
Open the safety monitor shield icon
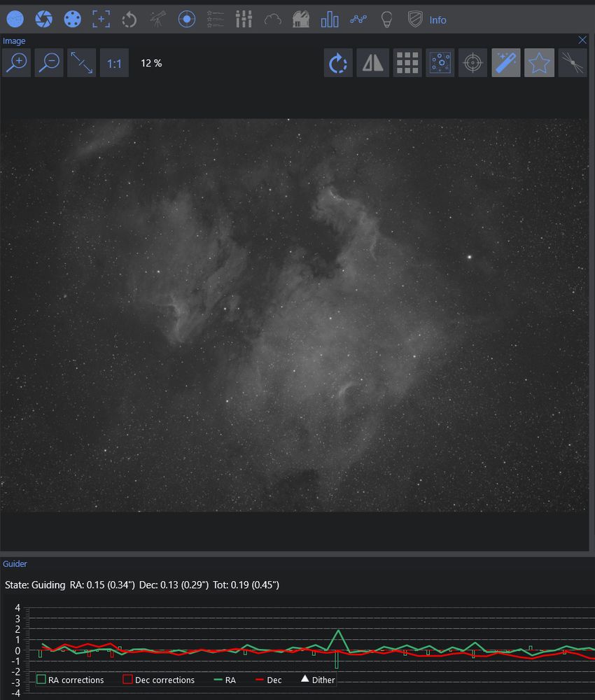[415, 19]
